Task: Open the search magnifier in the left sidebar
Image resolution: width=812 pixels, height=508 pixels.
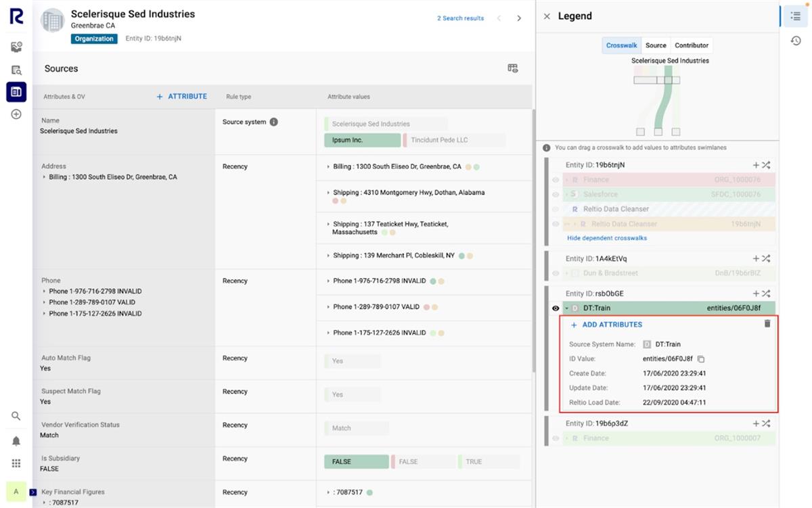Action: pos(16,415)
